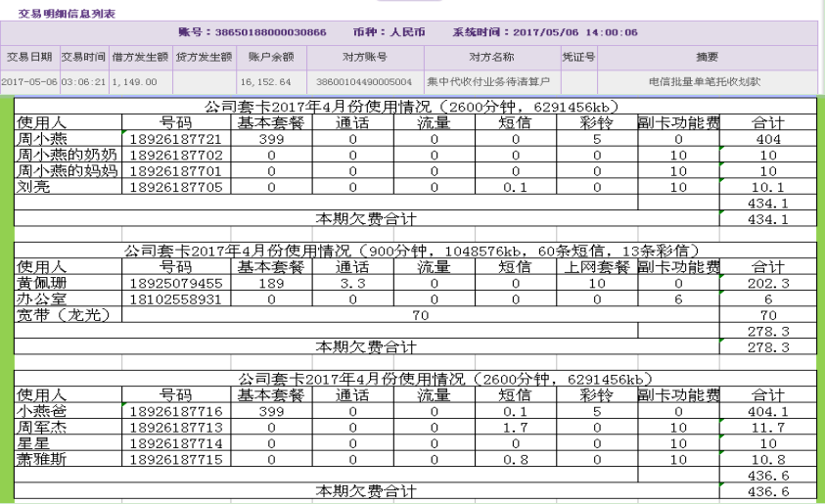825x504 pixels.
Task: Select phone number cell 18925079455
Action: pos(176,283)
